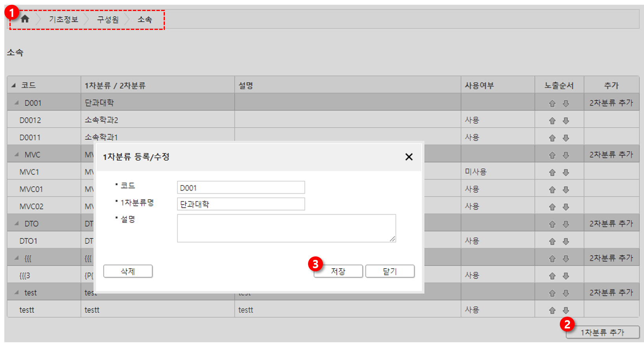The image size is (644, 343).
Task: Move DTO1 row up
Action: [552, 241]
